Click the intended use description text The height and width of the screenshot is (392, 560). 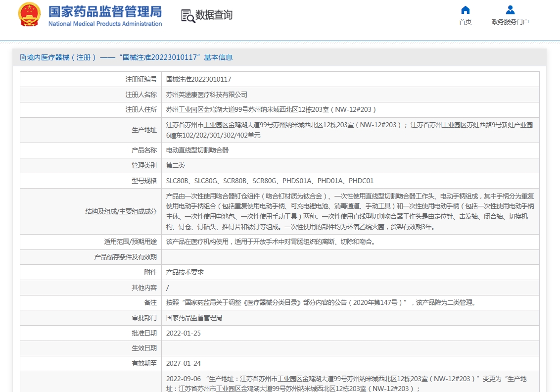click(x=271, y=242)
